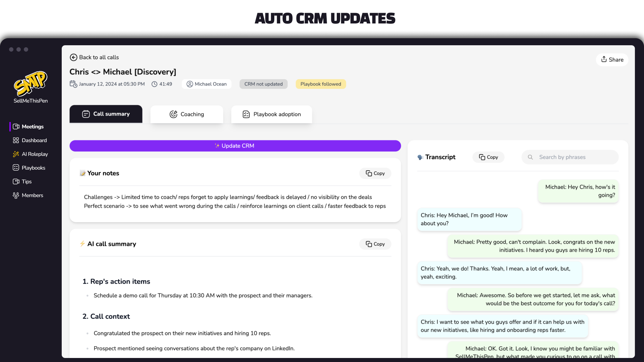This screenshot has width=644, height=362.
Task: Click the 'Chris: Hey Michael, I'm good!' message
Action: 470,220
